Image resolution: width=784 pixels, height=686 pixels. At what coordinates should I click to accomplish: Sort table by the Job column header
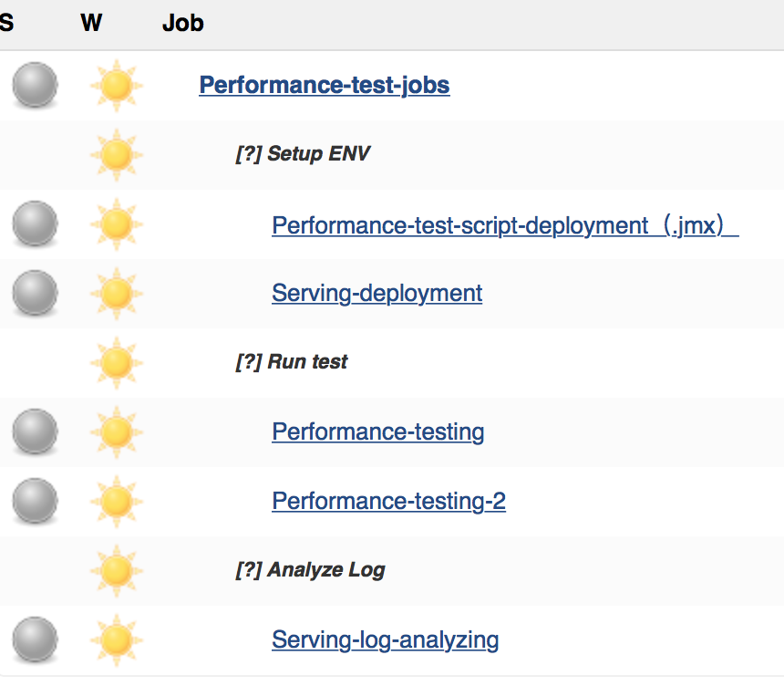pos(183,23)
